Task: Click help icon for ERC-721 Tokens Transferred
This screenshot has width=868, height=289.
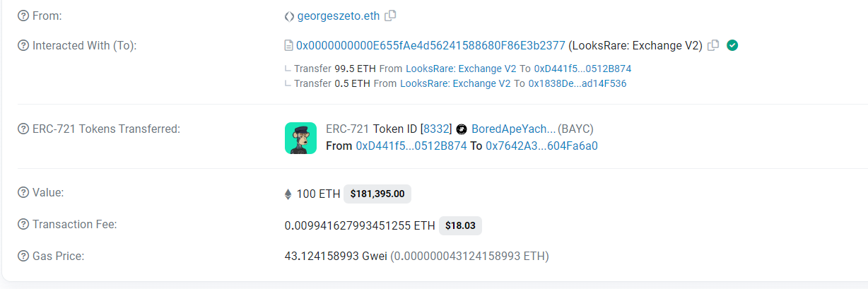Action: tap(23, 129)
